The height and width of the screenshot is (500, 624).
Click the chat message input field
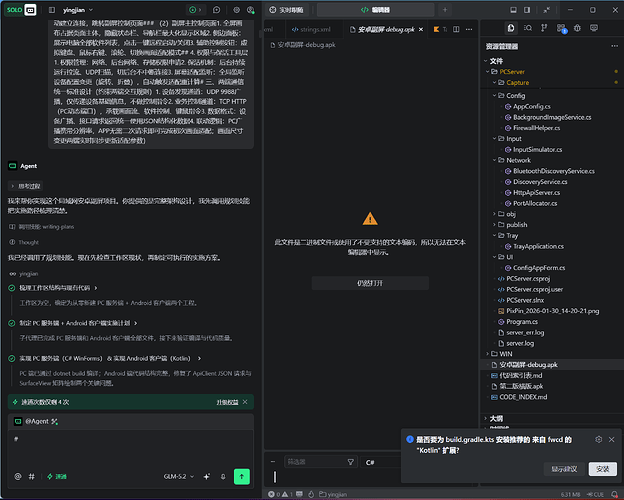pyautogui.click(x=131, y=448)
